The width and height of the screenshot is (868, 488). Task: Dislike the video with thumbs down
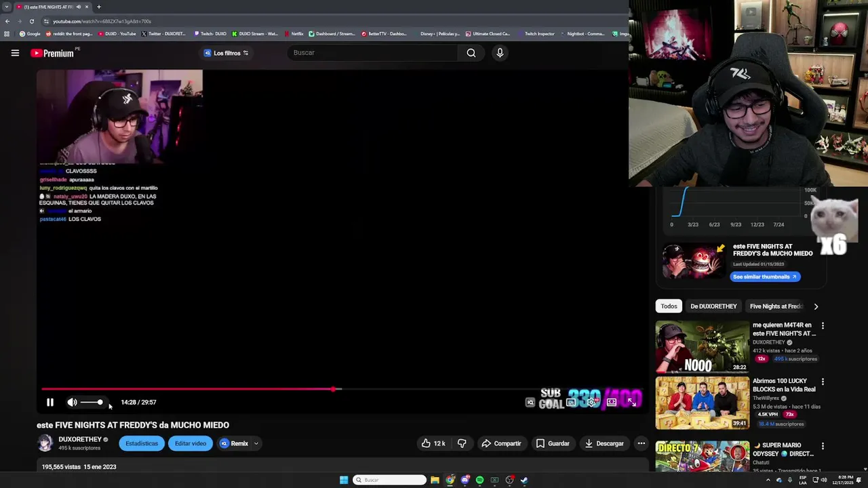pos(462,443)
